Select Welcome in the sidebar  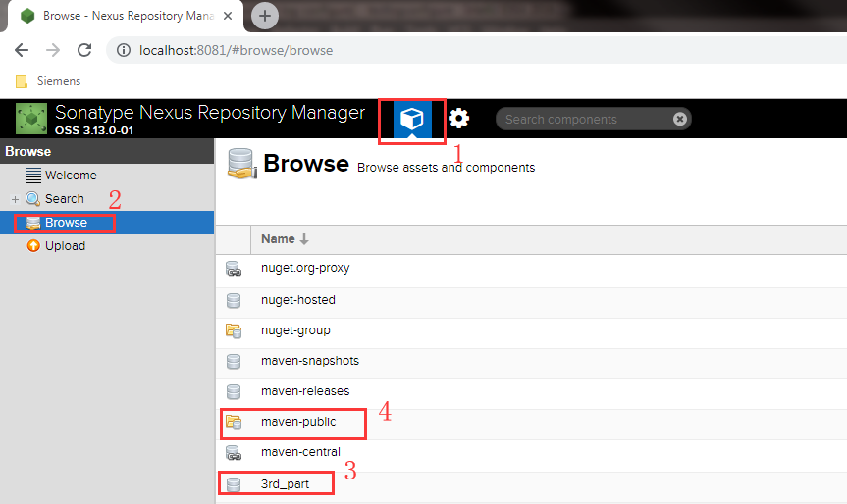[x=71, y=176]
